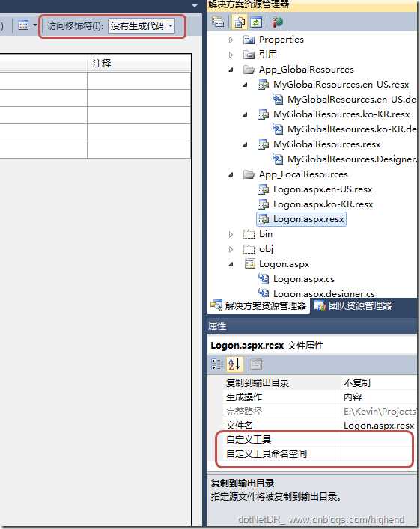Open the access modifier dropdown 没有生成代码
The image size is (420, 529).
pyautogui.click(x=141, y=26)
